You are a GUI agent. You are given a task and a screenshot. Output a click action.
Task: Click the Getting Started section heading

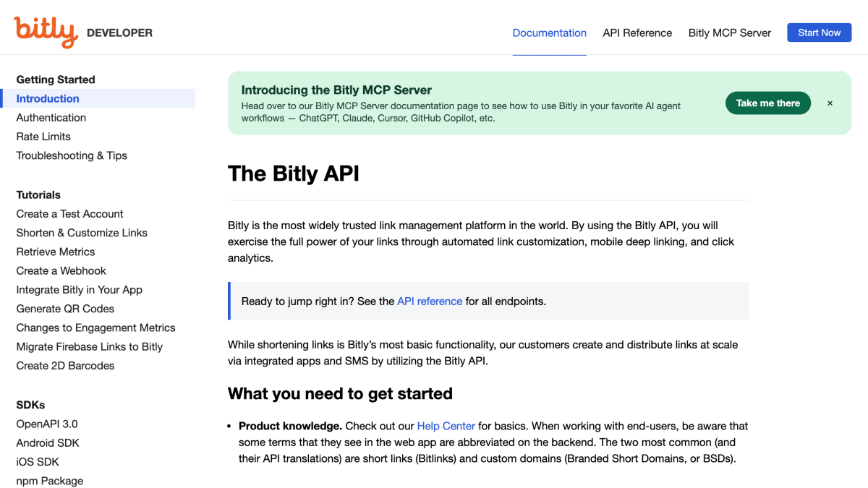[56, 80]
